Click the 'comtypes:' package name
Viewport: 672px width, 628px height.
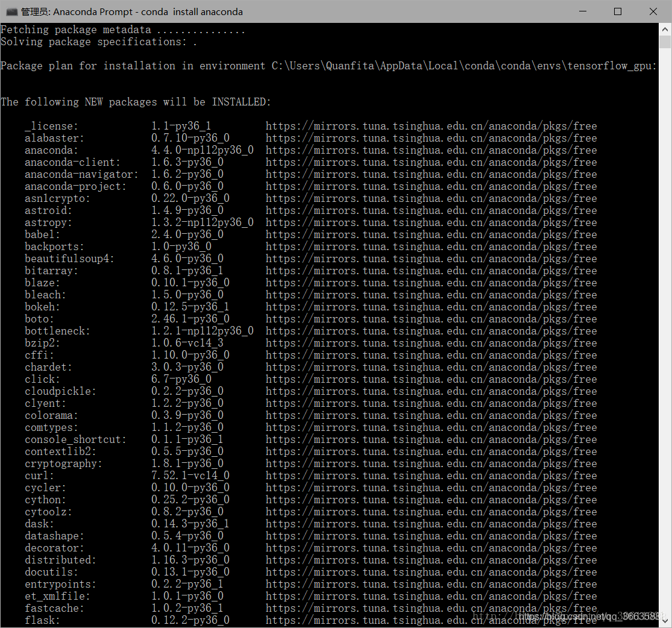click(51, 427)
